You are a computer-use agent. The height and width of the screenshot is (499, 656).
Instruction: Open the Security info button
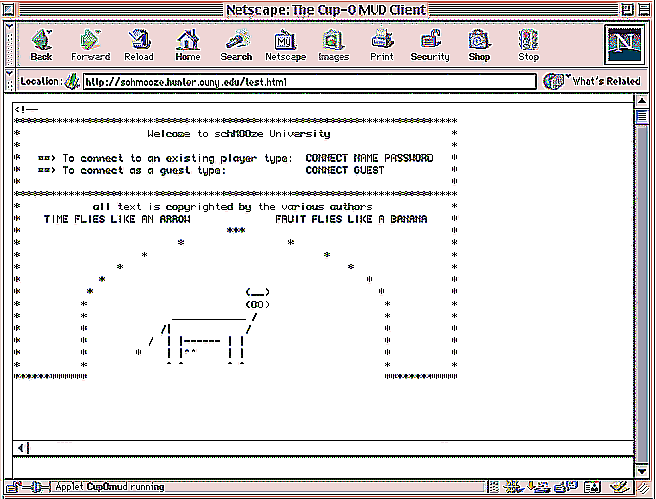click(x=430, y=45)
